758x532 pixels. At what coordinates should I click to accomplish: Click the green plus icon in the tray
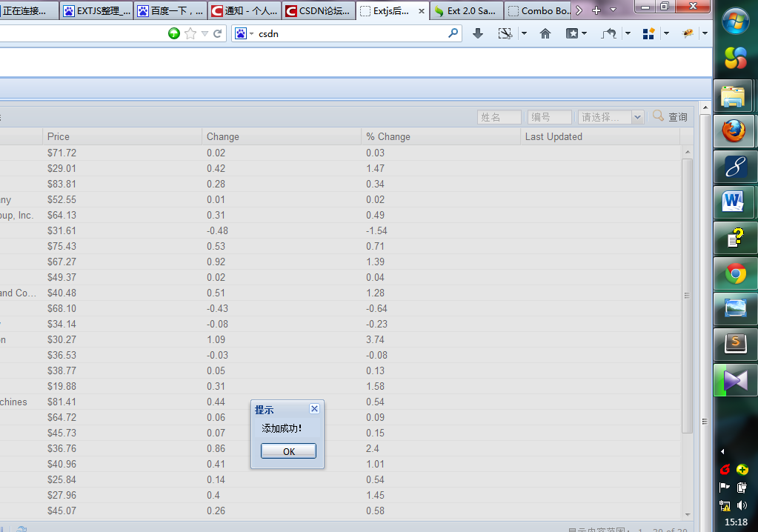[742, 469]
